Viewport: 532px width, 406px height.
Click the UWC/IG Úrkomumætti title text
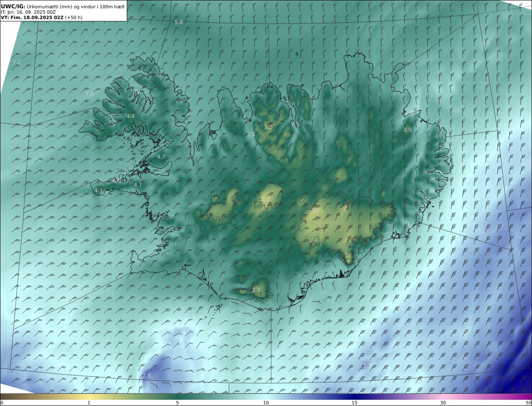(x=62, y=6)
